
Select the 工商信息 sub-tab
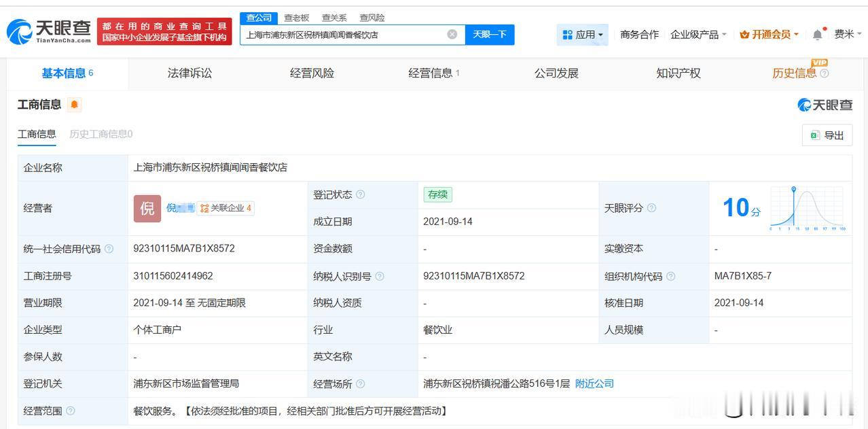click(x=37, y=134)
